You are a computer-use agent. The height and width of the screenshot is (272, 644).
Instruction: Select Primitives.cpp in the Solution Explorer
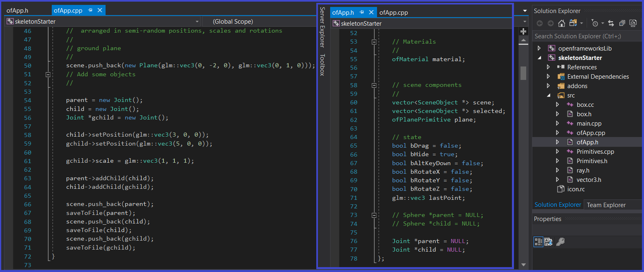pyautogui.click(x=595, y=152)
